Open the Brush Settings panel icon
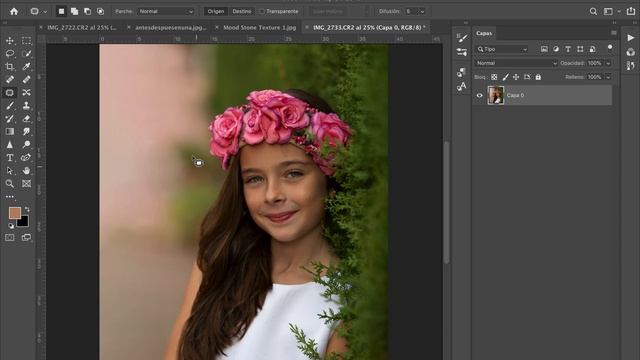This screenshot has width=640, height=360. (462, 38)
